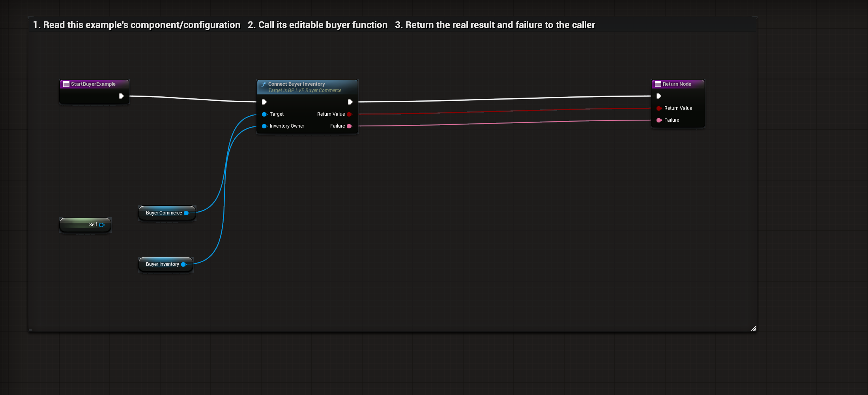The height and width of the screenshot is (395, 868).
Task: Select the Connect Buyer Inventory node title
Action: click(x=296, y=84)
